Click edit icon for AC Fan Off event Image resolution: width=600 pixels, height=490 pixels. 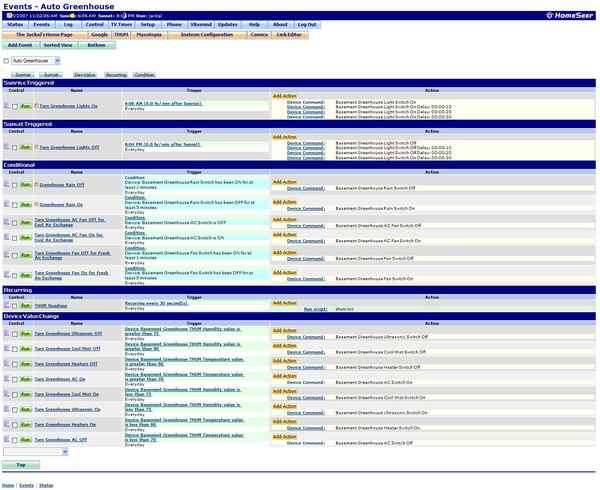[x=7, y=222]
